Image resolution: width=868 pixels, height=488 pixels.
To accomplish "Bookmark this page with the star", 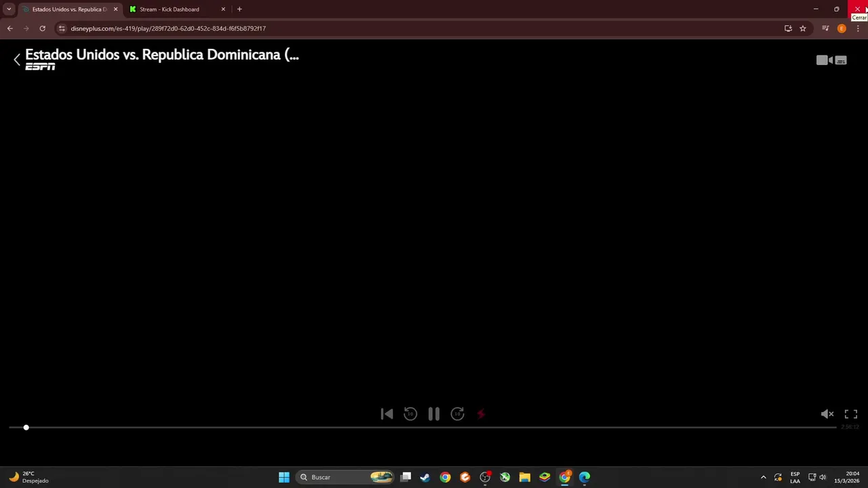I will coord(803,28).
